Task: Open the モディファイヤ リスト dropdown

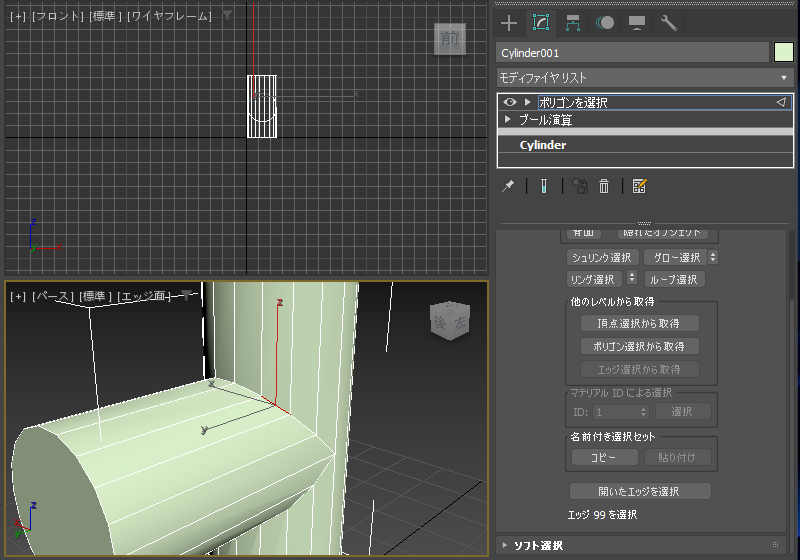Action: 644,78
